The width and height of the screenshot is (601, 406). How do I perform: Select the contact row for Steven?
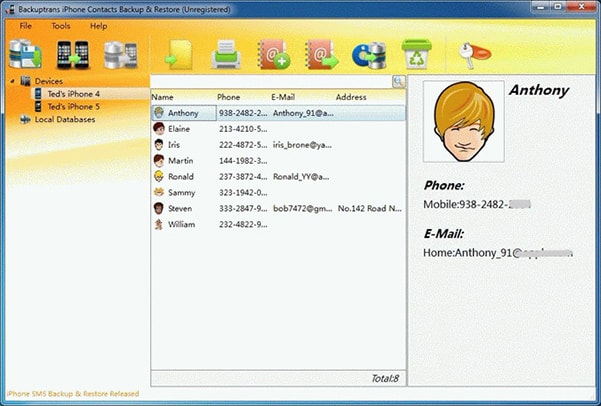click(x=181, y=208)
